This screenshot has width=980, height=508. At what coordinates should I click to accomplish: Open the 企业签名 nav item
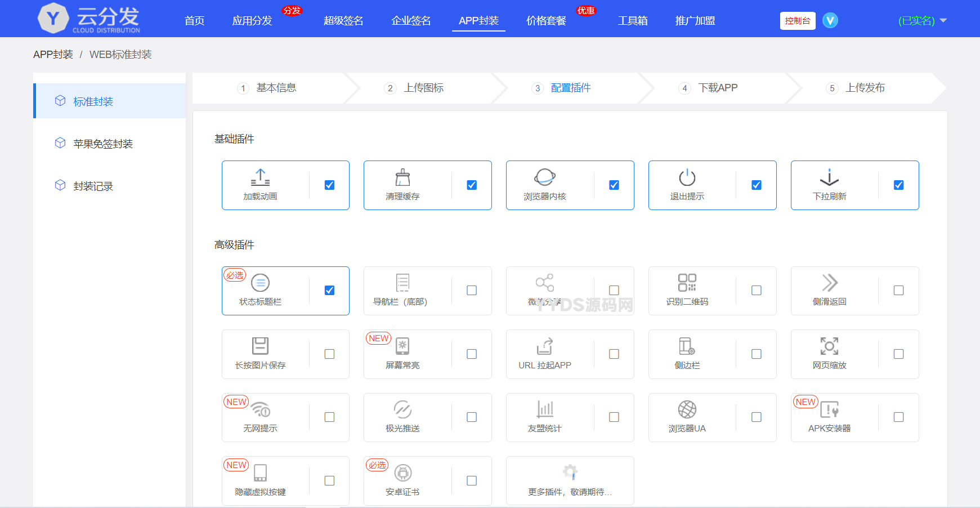coord(411,21)
